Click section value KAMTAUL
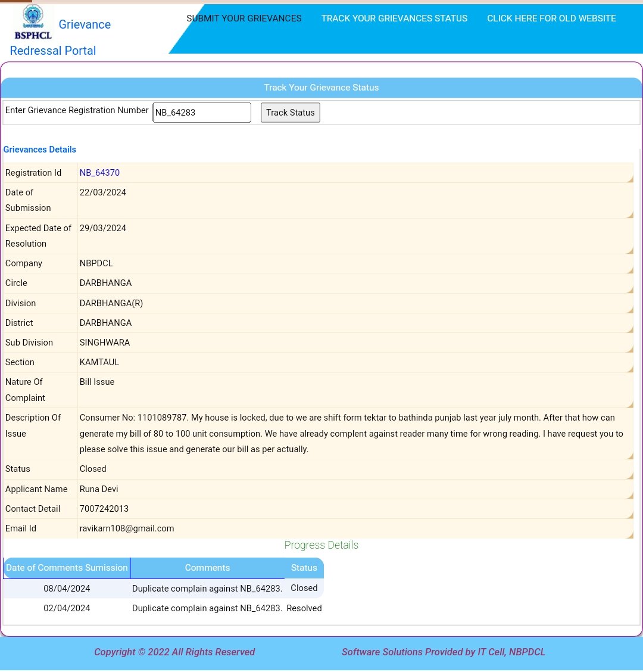 click(x=99, y=362)
